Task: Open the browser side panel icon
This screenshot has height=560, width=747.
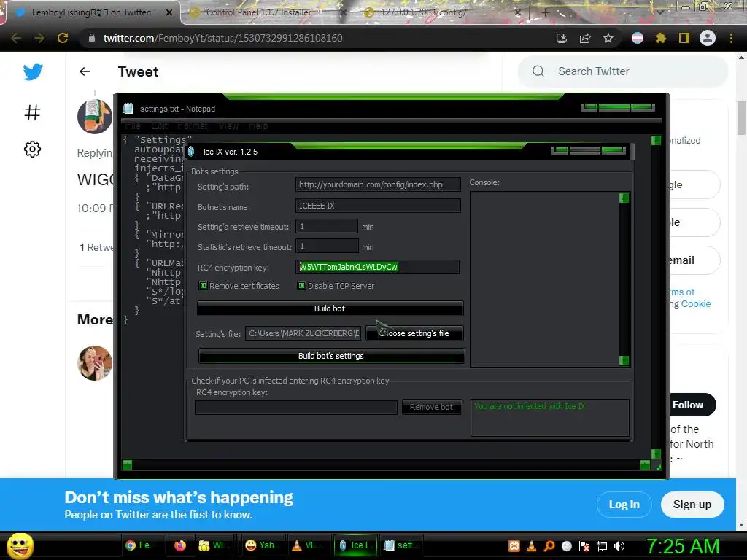Action: click(x=684, y=38)
